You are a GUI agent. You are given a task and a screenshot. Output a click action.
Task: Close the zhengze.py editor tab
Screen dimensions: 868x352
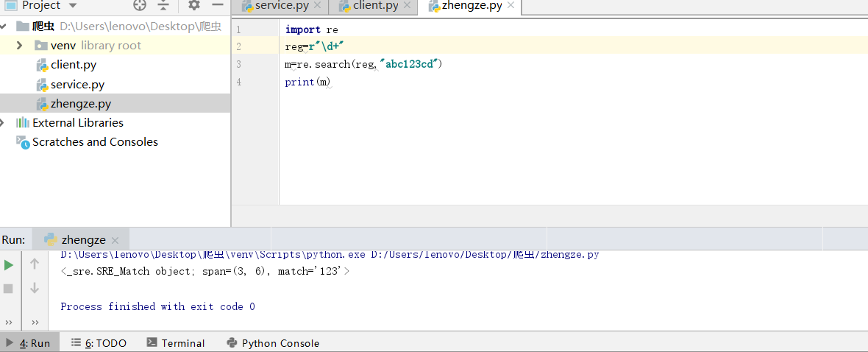click(511, 6)
